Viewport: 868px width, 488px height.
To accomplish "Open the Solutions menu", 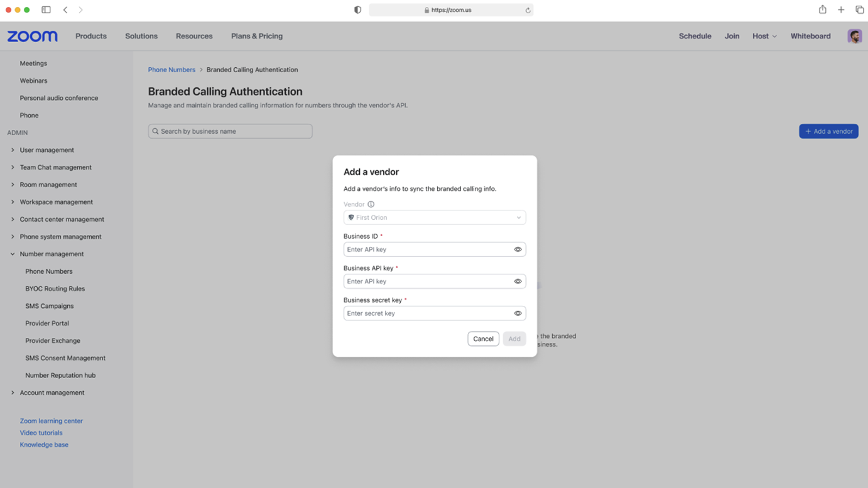I will (141, 36).
